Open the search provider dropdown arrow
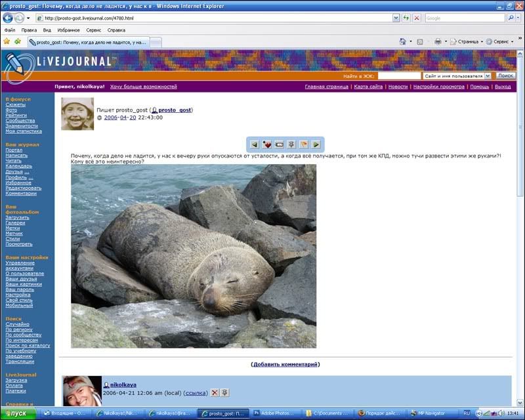 (518, 18)
